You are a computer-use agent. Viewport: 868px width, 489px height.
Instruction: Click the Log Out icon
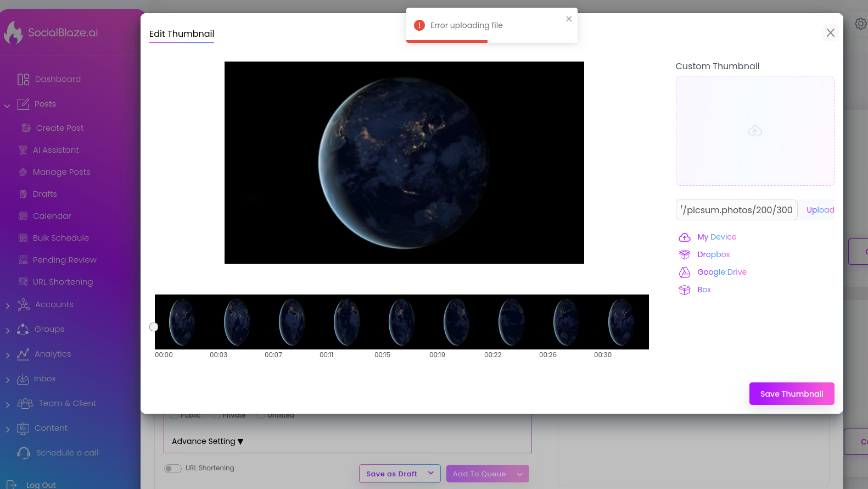click(x=11, y=484)
